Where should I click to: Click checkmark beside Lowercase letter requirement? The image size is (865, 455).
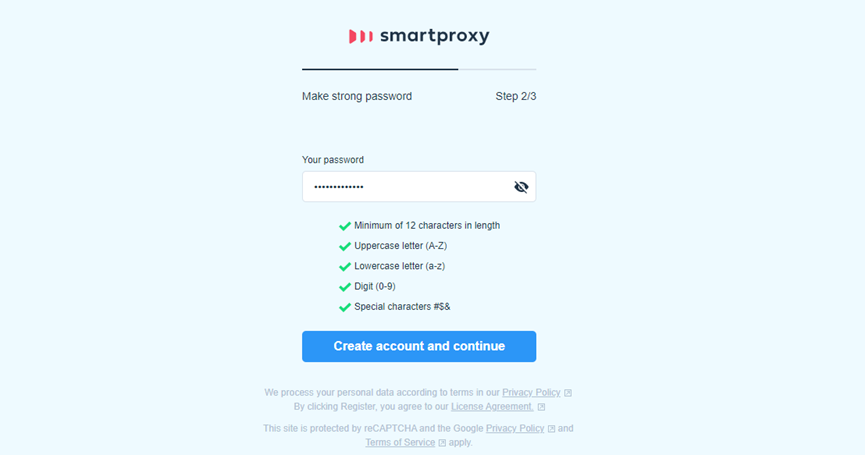(345, 267)
